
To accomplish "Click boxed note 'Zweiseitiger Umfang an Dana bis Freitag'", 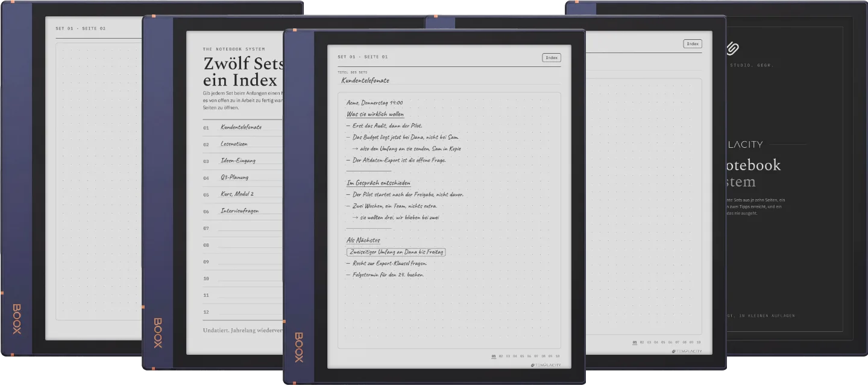I will click(396, 252).
